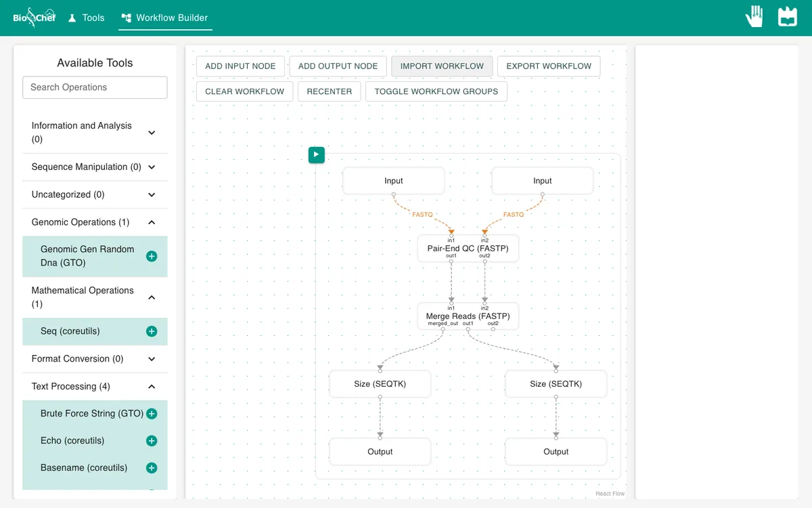812x508 pixels.
Task: Toggle workflow groups
Action: (x=436, y=91)
